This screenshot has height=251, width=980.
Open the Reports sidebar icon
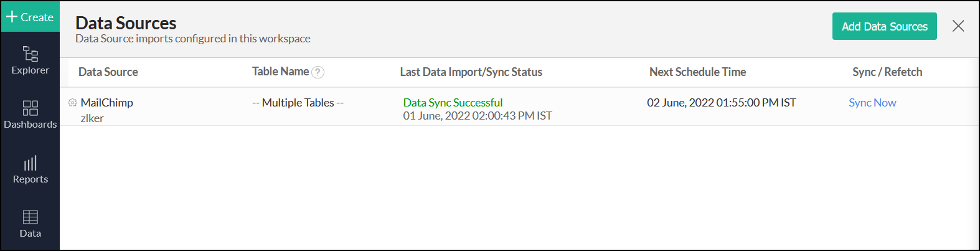click(x=30, y=169)
